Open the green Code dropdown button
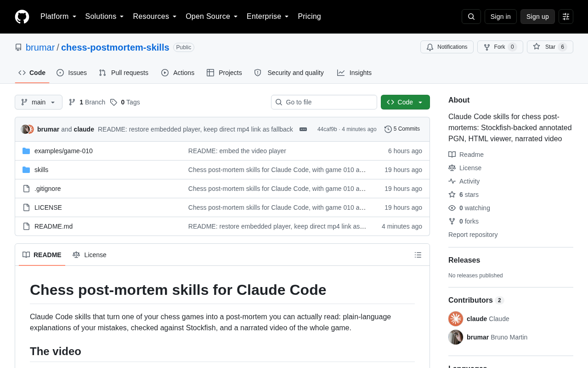Image resolution: width=588 pixels, height=368 pixels. pos(405,102)
